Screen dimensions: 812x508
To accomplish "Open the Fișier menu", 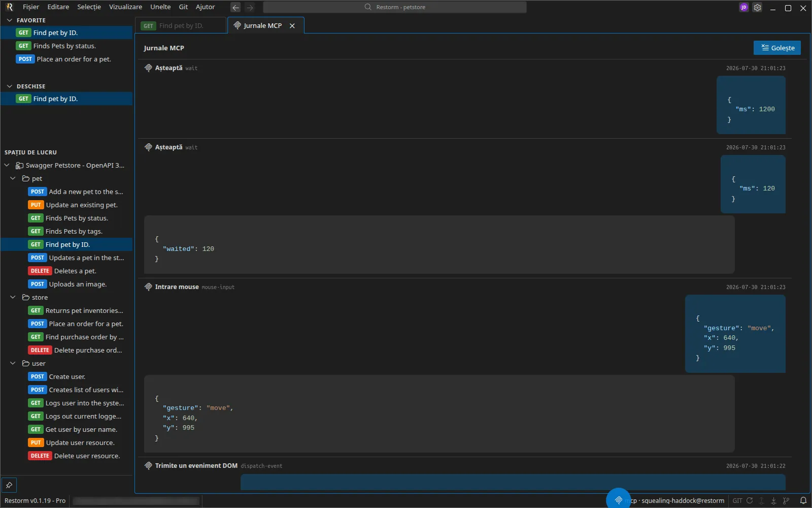I will click(31, 7).
